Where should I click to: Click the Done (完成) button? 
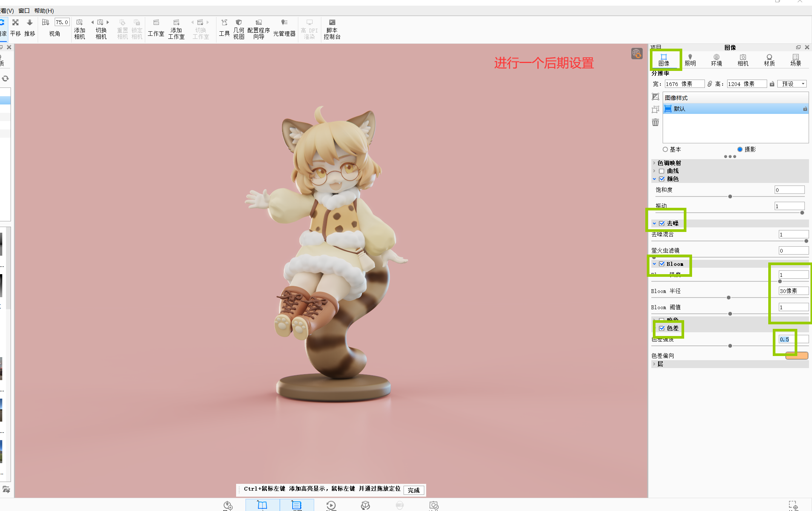[414, 490]
